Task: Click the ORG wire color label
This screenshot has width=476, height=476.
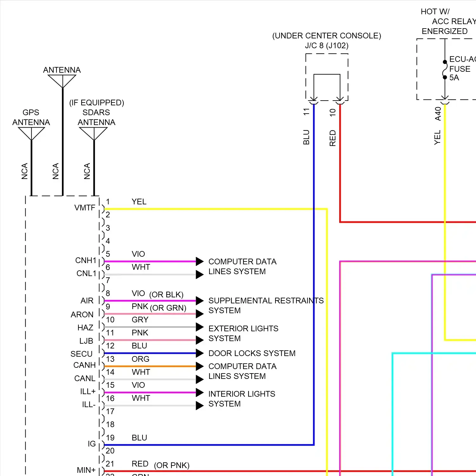Action: click(x=141, y=359)
